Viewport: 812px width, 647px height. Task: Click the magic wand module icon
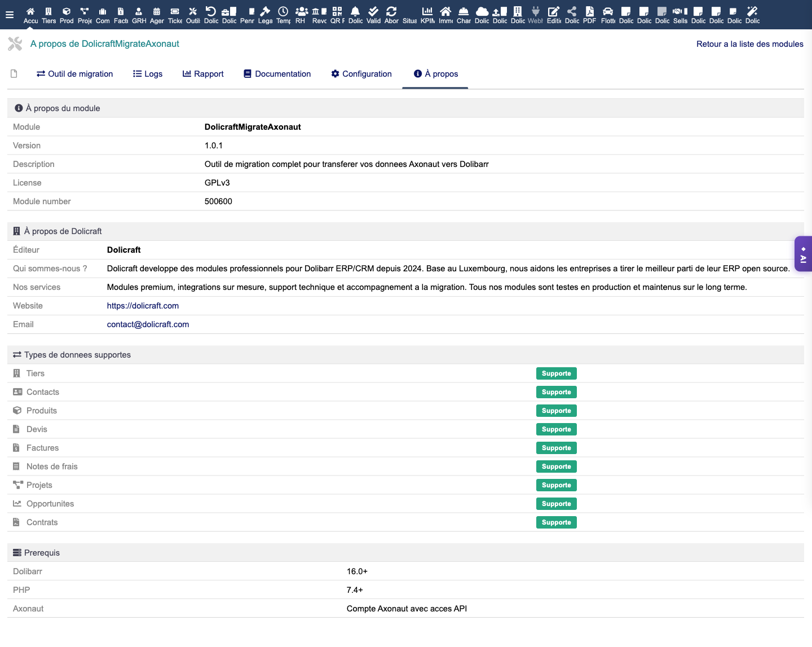[752, 11]
